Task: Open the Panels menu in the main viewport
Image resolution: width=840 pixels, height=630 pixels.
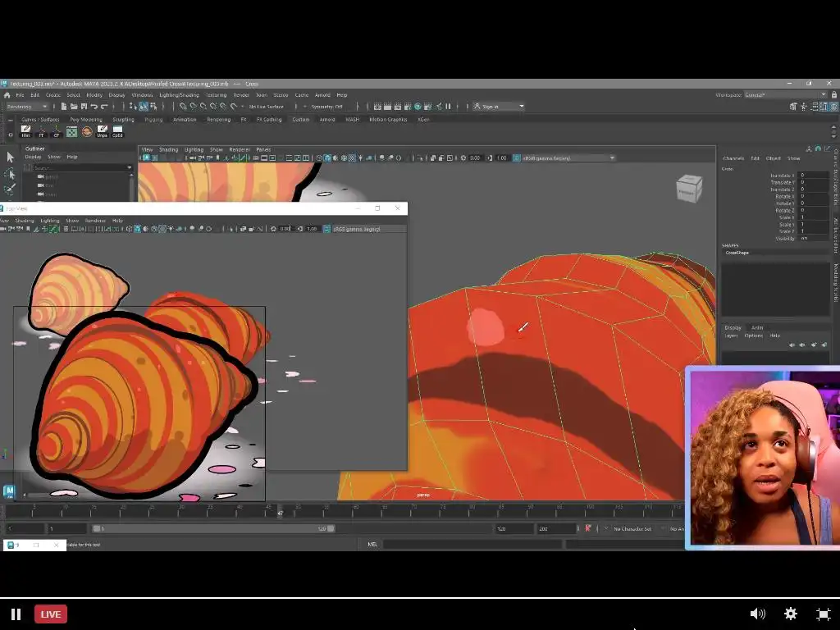Action: click(x=263, y=149)
